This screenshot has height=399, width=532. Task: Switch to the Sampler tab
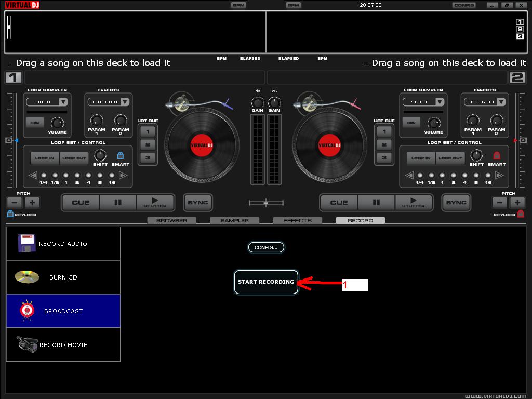[234, 220]
